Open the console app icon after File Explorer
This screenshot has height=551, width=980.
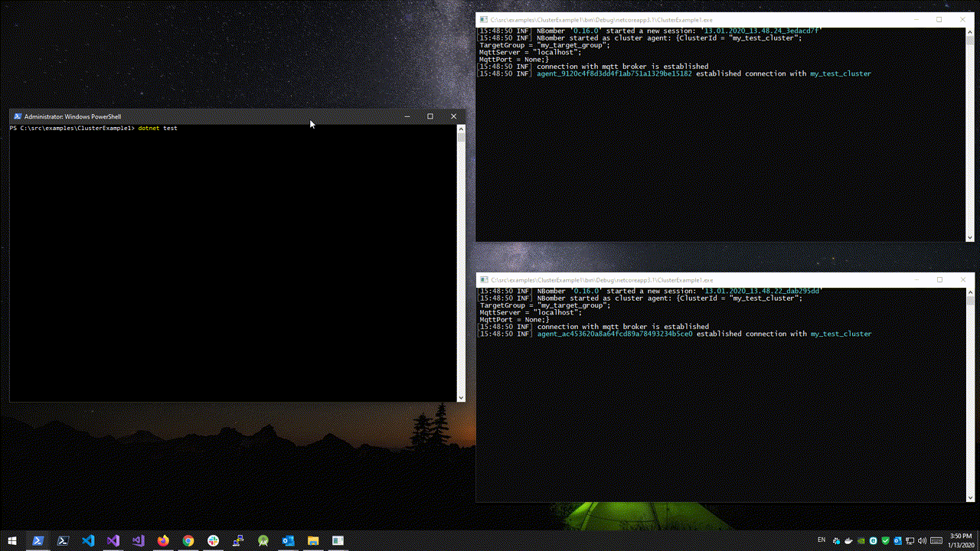point(338,540)
